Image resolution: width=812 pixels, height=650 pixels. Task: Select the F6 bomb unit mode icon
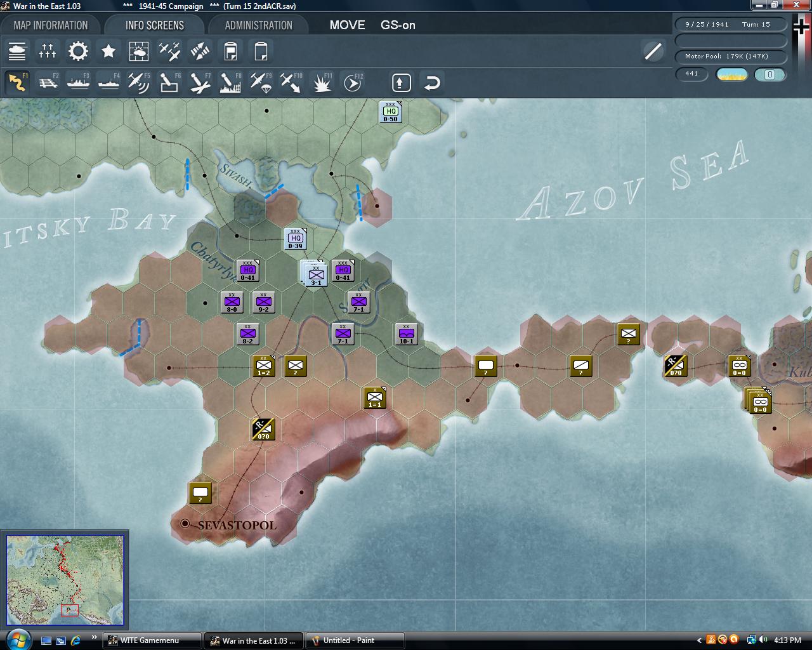tap(169, 83)
